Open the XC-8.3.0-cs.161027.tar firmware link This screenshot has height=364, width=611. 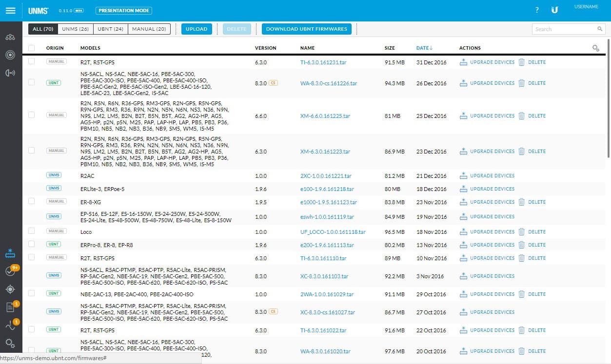[328, 312]
